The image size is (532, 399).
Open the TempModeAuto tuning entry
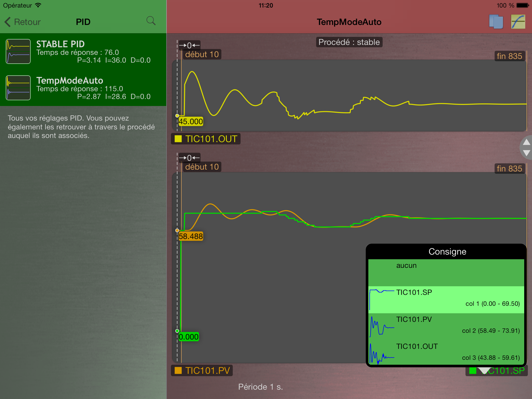(x=83, y=88)
